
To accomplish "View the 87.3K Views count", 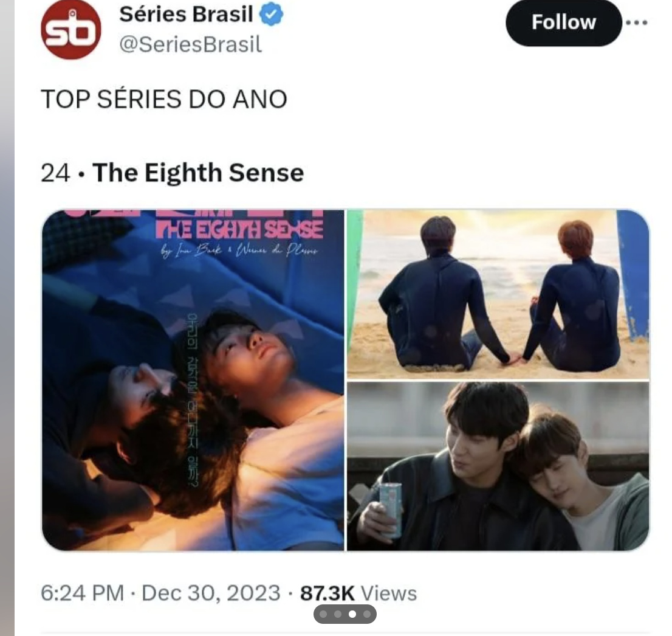I will [358, 593].
